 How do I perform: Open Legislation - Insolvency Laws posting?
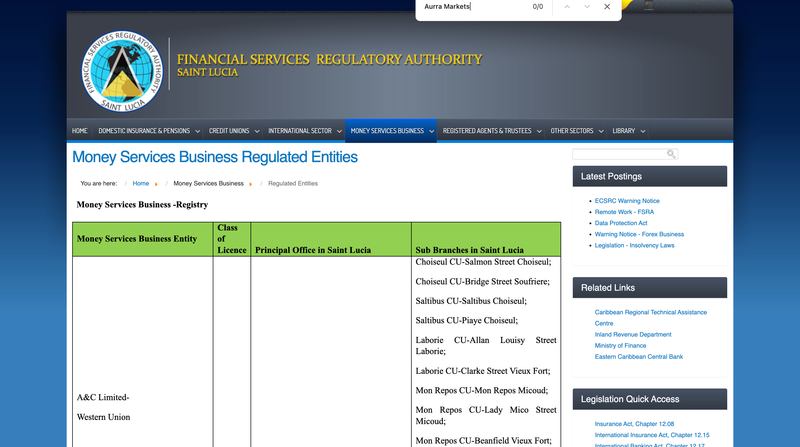point(634,246)
